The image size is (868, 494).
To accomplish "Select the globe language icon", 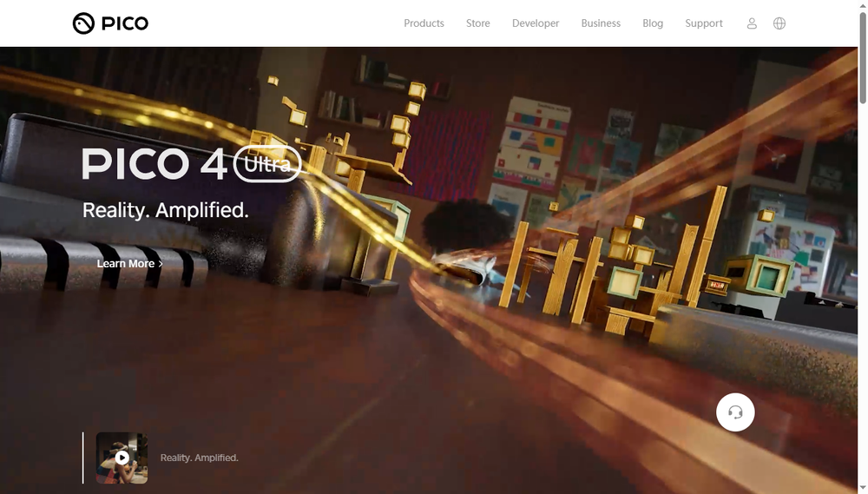I will click(x=779, y=23).
